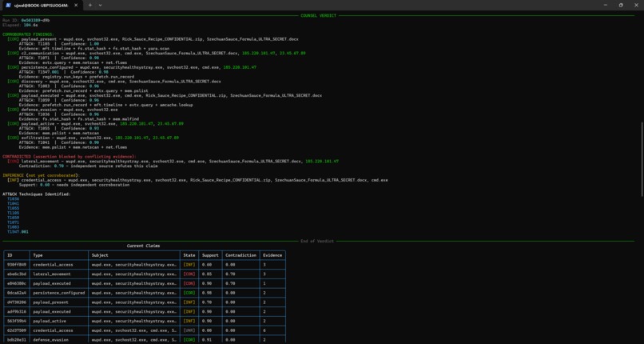The image size is (644, 344).
Task: Click evidence registry.run_keys + prefetch.run_record
Action: (x=77, y=77)
